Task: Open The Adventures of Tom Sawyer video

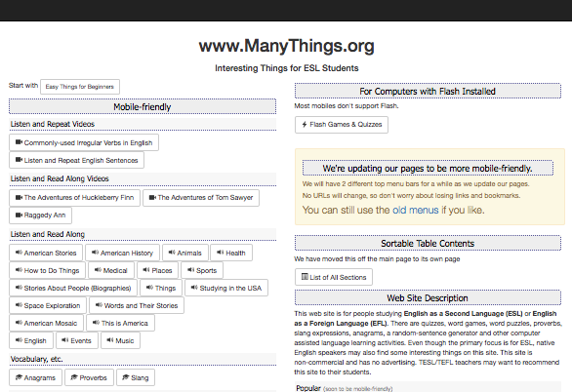Action: pos(201,197)
